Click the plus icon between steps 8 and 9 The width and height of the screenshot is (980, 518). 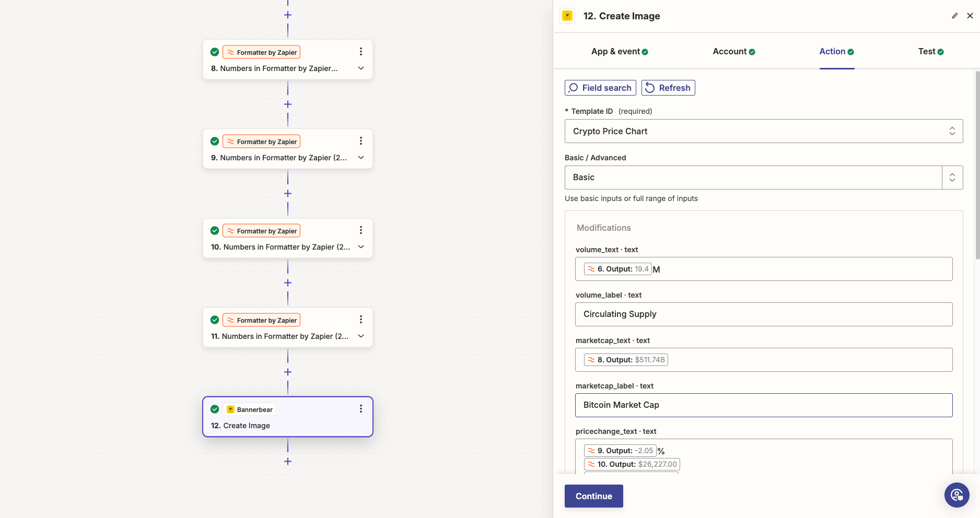click(288, 104)
